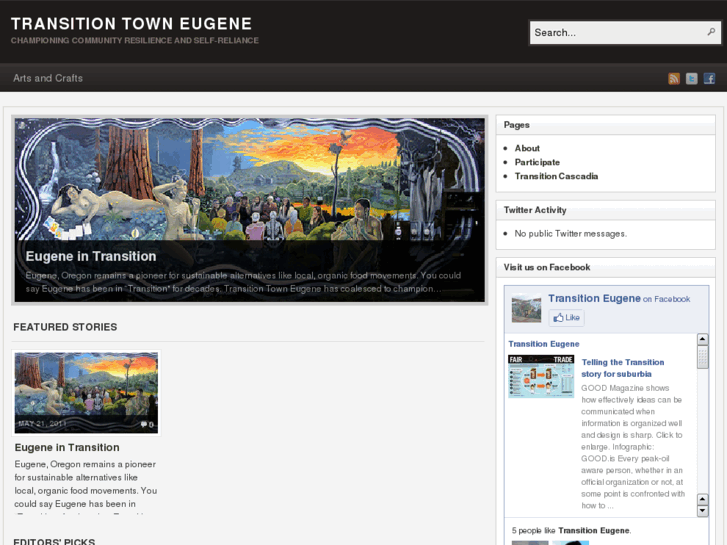Open the Transition Cascadia page link
The image size is (727, 545).
coord(556,176)
